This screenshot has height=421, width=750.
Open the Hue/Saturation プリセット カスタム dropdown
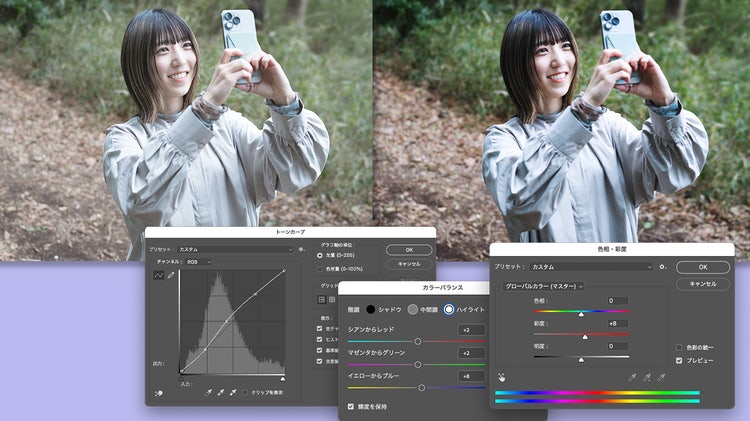tap(591, 267)
